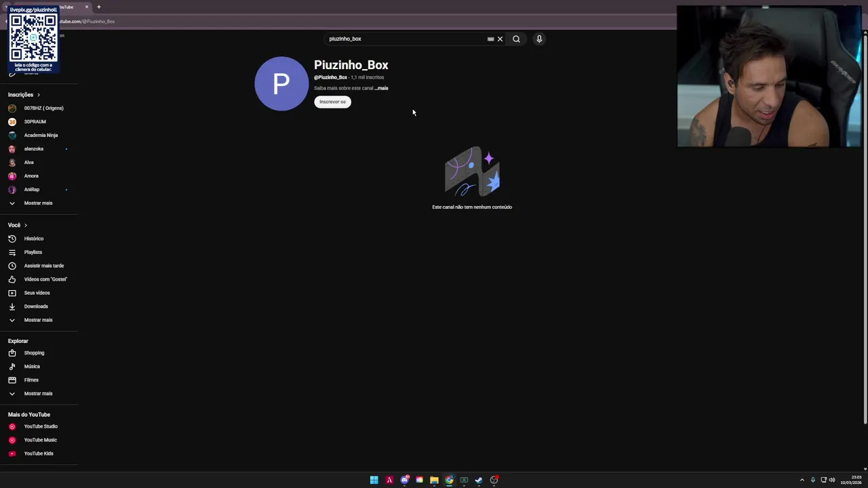Open the on-screen keyboard icon in search box

(x=490, y=39)
